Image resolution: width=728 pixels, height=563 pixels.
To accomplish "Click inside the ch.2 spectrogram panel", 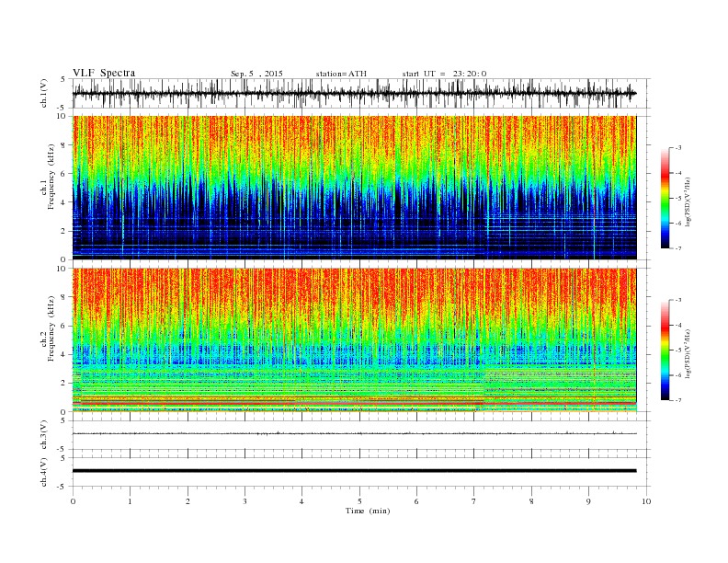I will (x=354, y=339).
